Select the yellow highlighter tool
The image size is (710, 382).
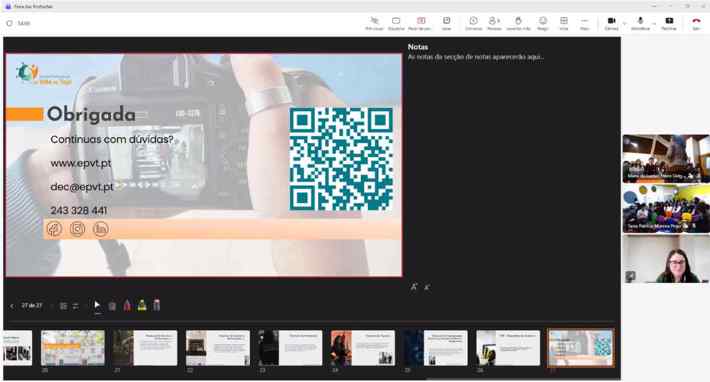142,306
